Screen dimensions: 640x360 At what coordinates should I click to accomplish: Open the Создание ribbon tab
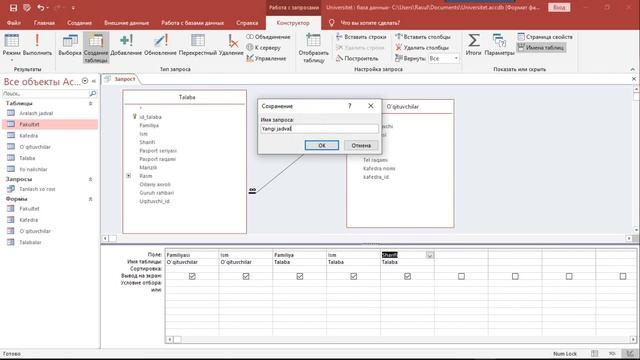tap(79, 23)
